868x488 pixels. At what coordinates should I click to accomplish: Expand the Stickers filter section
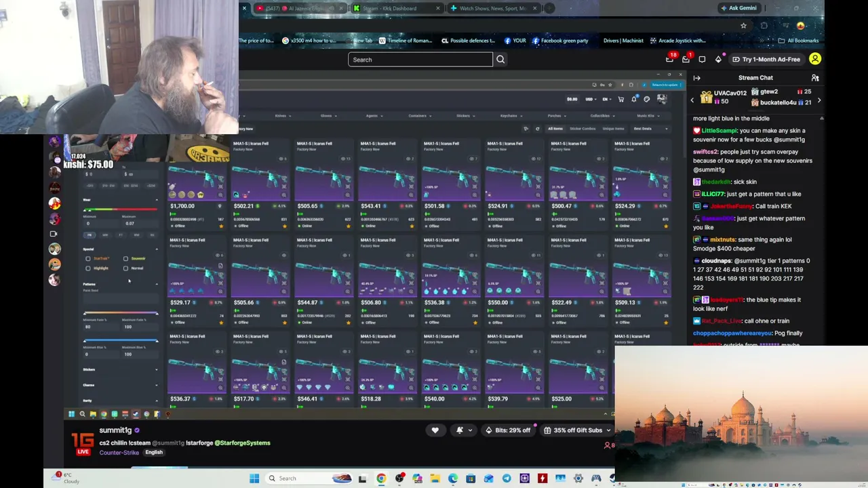[121, 369]
